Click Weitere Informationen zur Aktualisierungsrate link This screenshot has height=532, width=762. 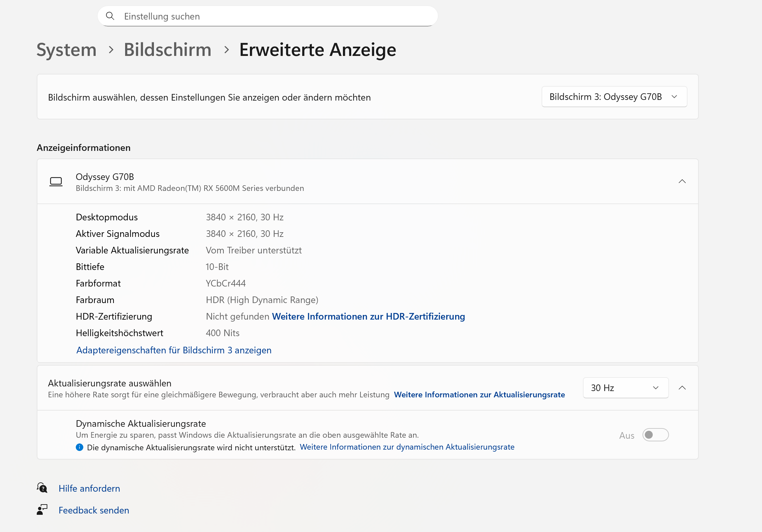tap(479, 395)
